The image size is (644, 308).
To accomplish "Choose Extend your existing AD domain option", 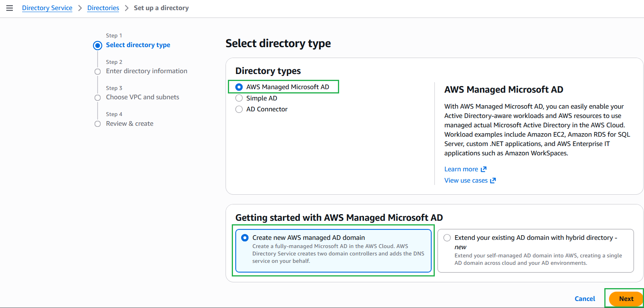I will click(x=535, y=250).
